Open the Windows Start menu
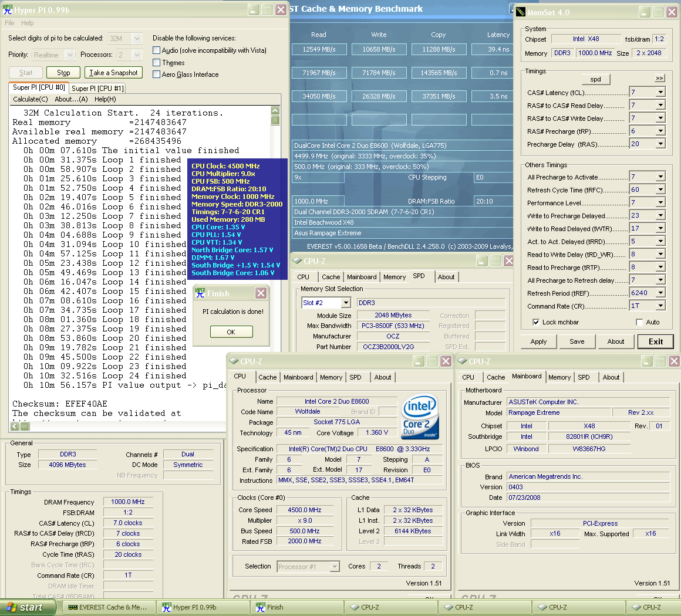The width and height of the screenshot is (681, 616). pyautogui.click(x=28, y=607)
